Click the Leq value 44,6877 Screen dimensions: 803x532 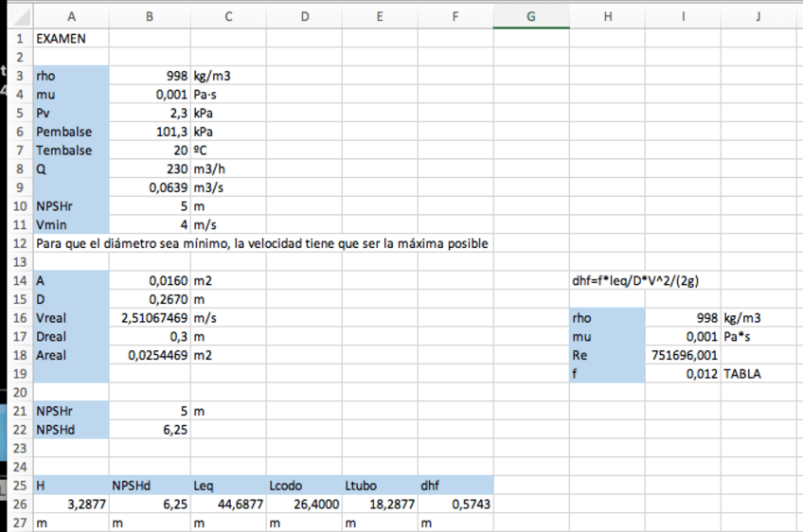click(x=228, y=505)
